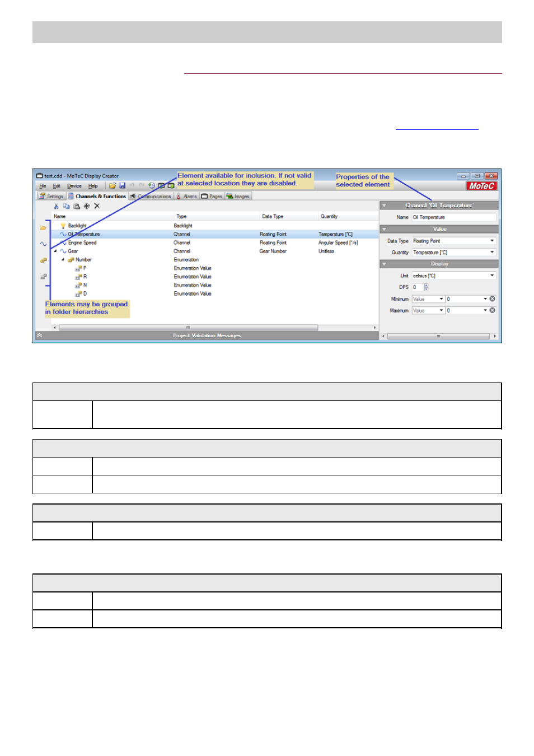Click the Name field containing Oil Temperature
This screenshot has height=756, width=534.
click(x=454, y=217)
